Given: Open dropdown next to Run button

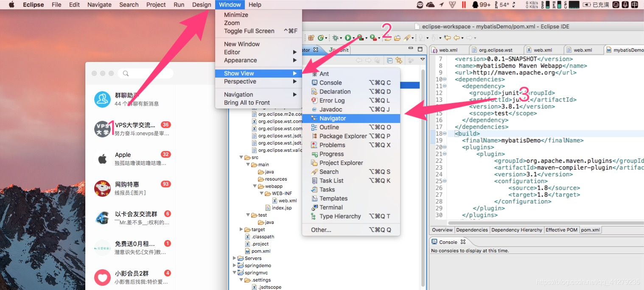Looking at the screenshot, I should pyautogui.click(x=353, y=38).
